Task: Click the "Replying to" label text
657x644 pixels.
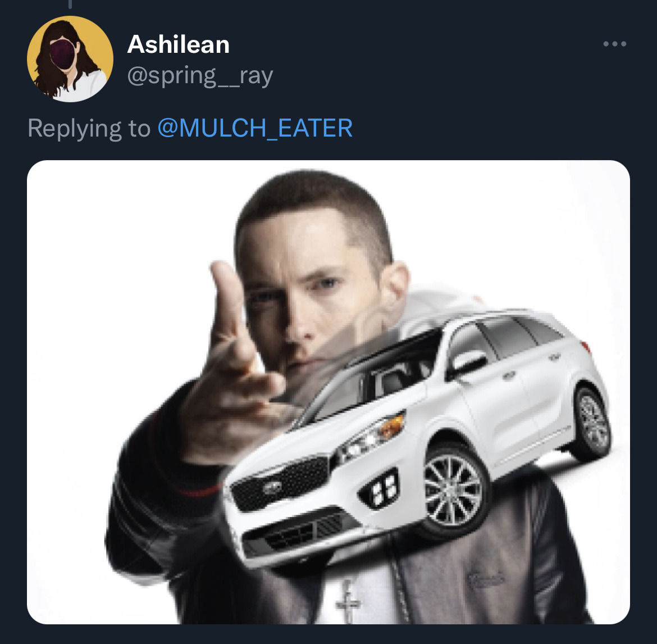Action: coord(89,128)
